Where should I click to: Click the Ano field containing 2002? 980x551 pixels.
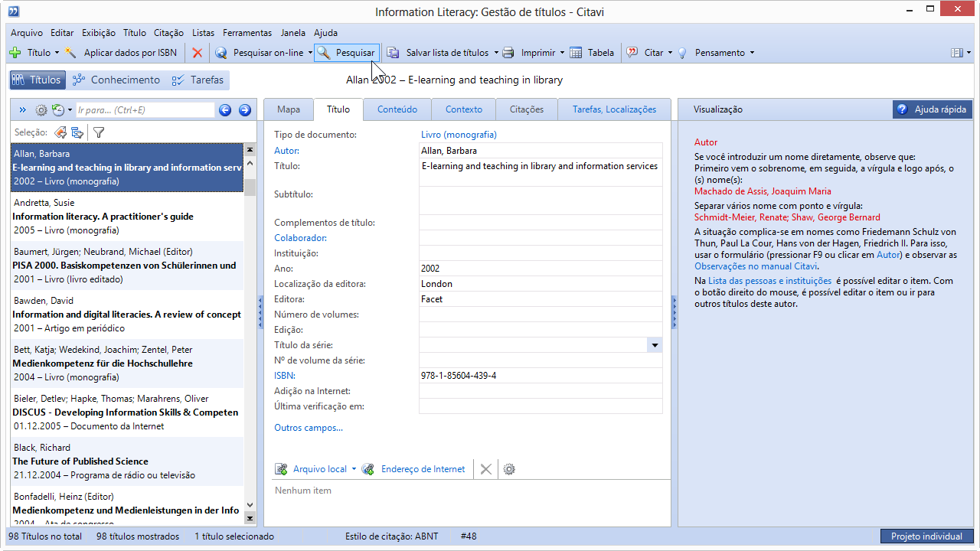541,269
